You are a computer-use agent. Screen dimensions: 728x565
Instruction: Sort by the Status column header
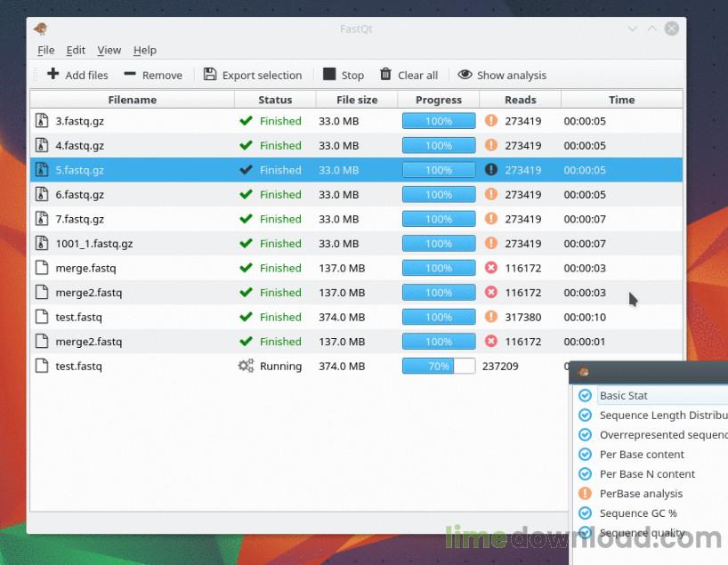(x=275, y=100)
